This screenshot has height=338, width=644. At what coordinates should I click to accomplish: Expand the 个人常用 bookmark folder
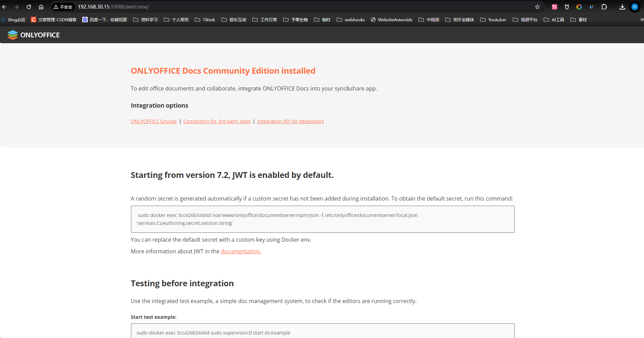click(176, 20)
